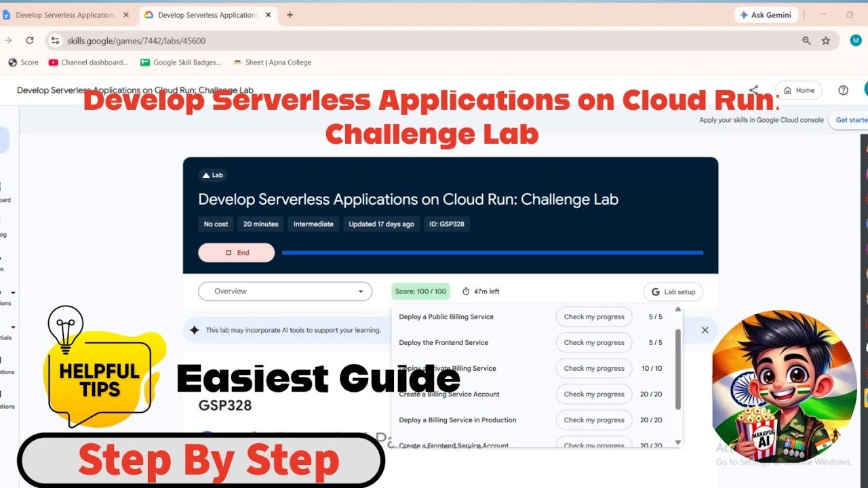868x488 pixels.
Task: Switch to the first browser tab
Action: [x=66, y=15]
